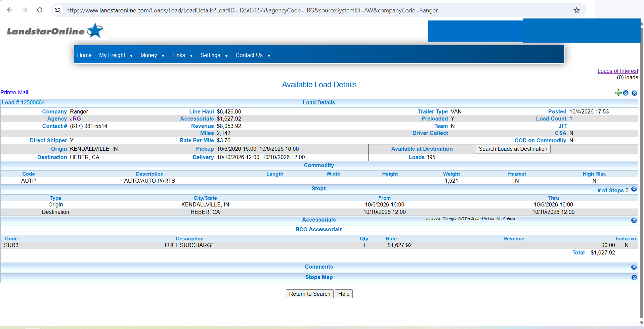Open the Settings menu
Image resolution: width=644 pixels, height=329 pixels.
click(x=210, y=55)
